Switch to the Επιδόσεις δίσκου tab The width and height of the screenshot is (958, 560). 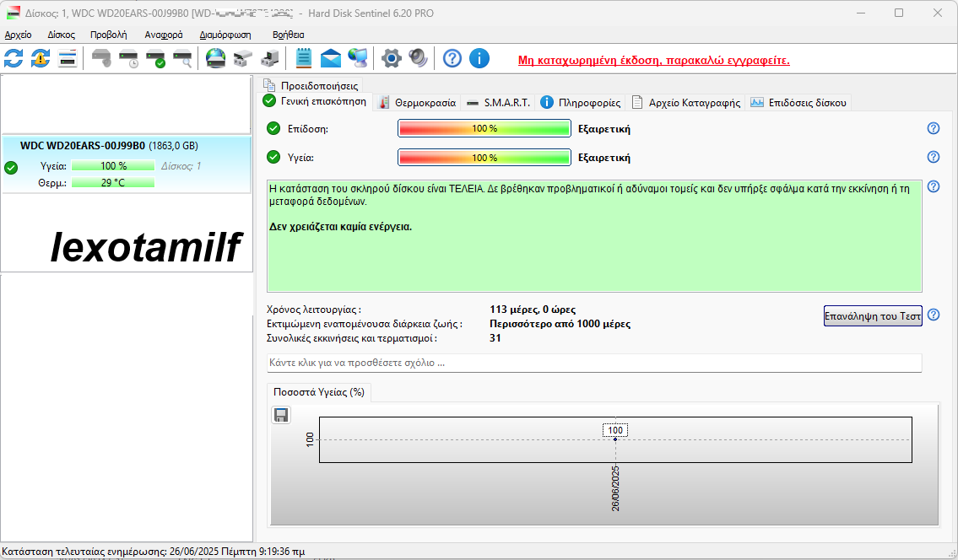(798, 103)
